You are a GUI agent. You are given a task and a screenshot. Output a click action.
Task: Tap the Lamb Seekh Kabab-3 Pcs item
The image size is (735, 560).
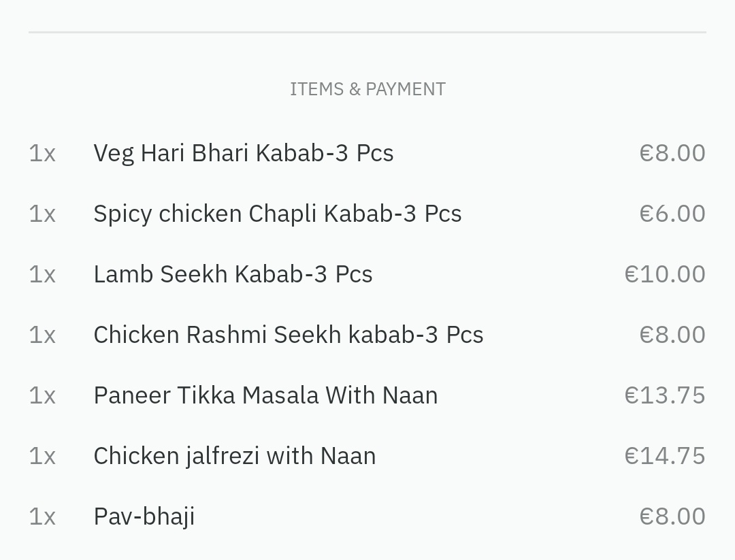(x=233, y=274)
